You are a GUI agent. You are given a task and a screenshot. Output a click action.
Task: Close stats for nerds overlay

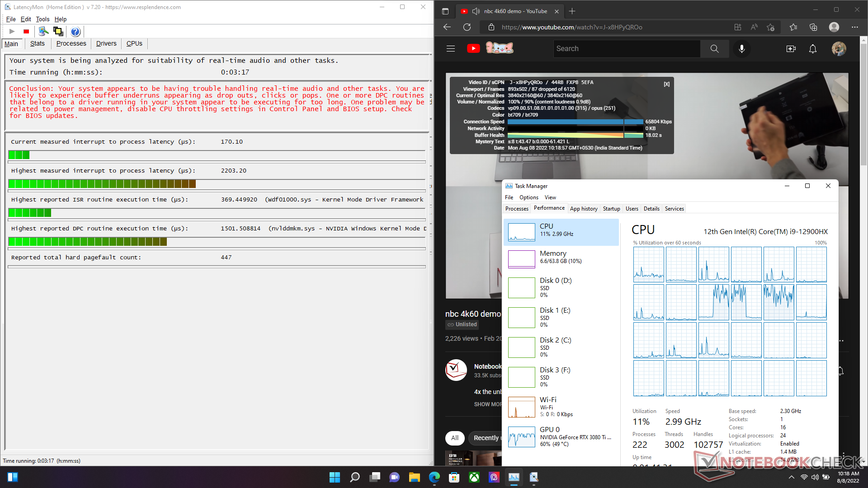(x=666, y=84)
